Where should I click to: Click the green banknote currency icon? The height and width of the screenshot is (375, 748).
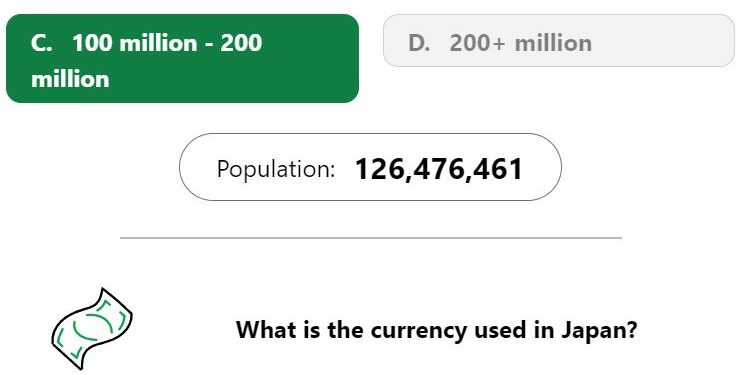click(x=92, y=329)
